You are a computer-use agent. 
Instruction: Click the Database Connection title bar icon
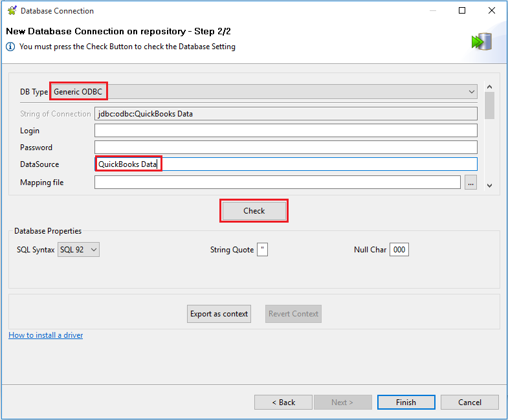coord(12,11)
